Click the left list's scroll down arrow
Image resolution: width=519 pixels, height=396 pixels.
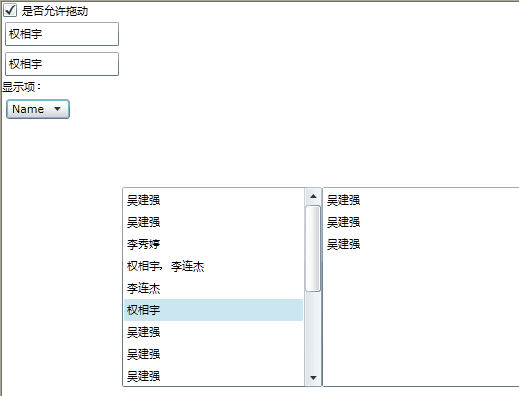pos(313,378)
